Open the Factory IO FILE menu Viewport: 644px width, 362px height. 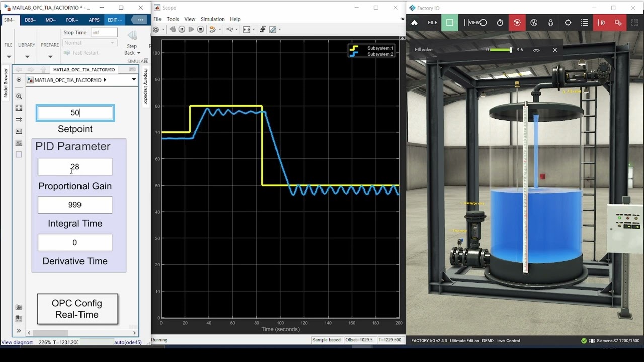[x=433, y=23]
